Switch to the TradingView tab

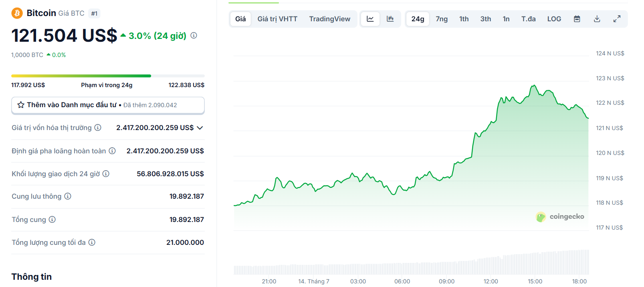click(330, 19)
